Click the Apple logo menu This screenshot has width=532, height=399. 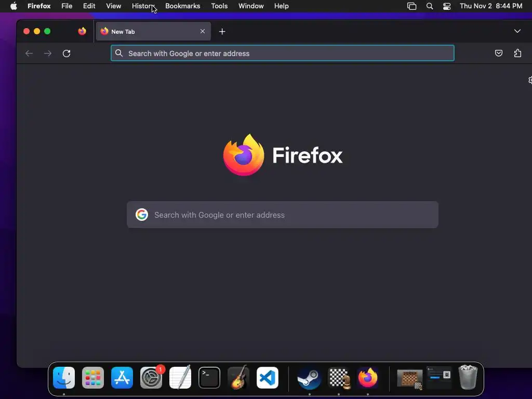(x=14, y=6)
